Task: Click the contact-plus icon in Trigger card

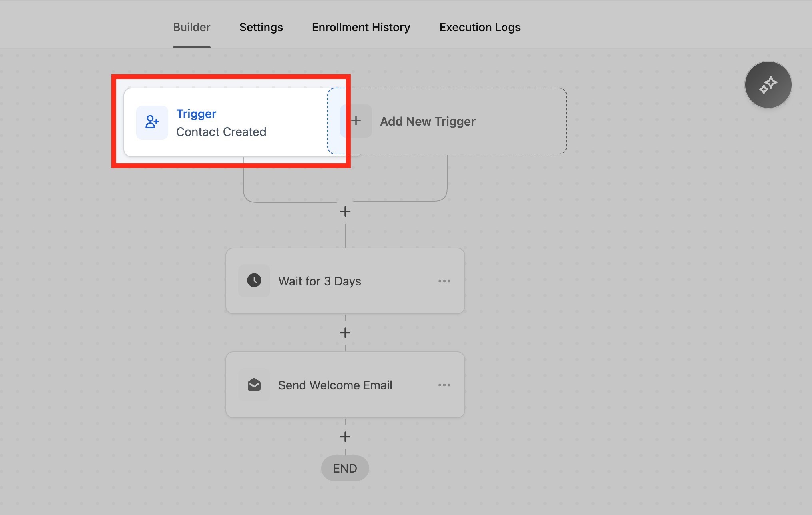Action: 152,122
